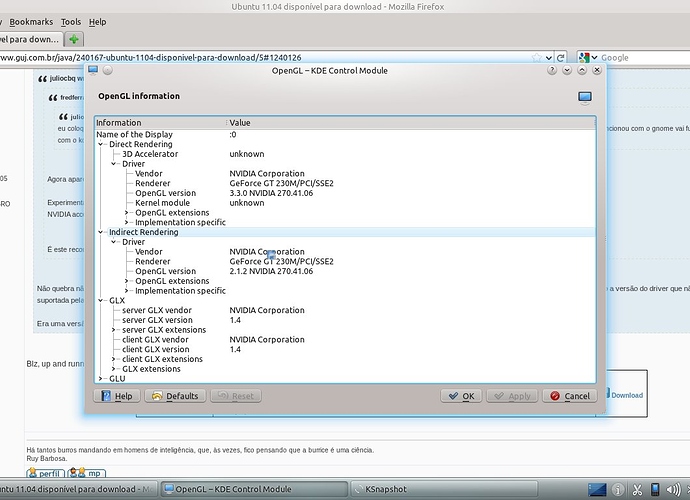Click the monitor icon beside OpenGL information heading

(x=584, y=97)
